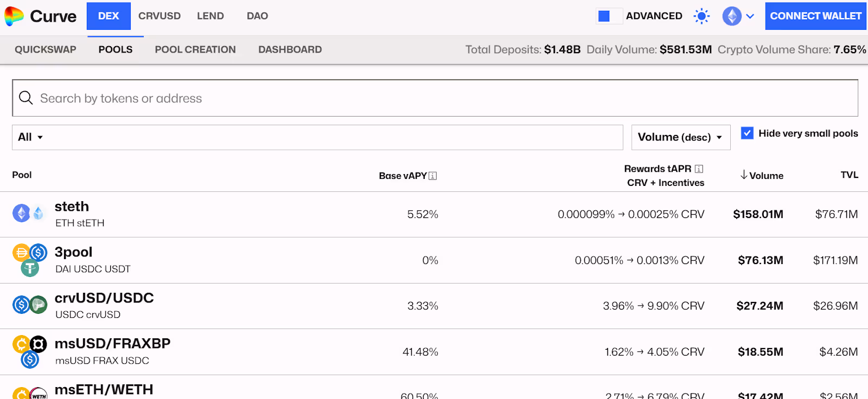Click the USDT token icon in 3pool row

pos(30,268)
